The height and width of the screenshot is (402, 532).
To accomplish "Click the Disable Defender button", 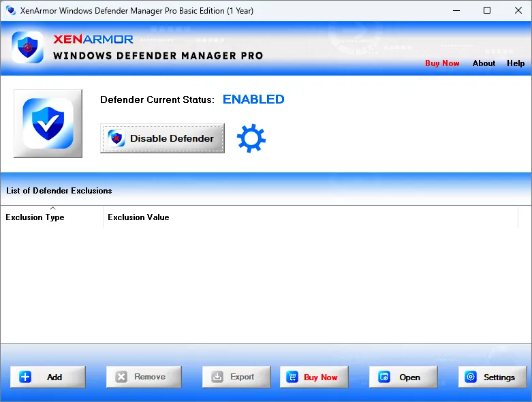I will click(162, 138).
